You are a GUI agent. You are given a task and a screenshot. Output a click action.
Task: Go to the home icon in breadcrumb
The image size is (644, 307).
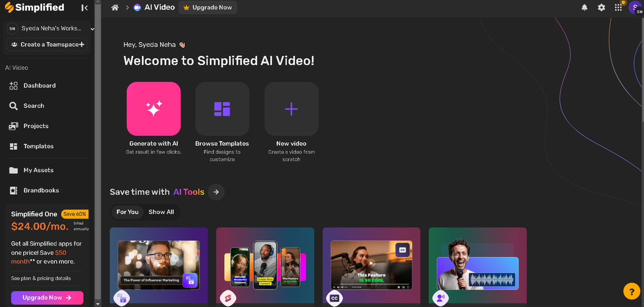(115, 8)
